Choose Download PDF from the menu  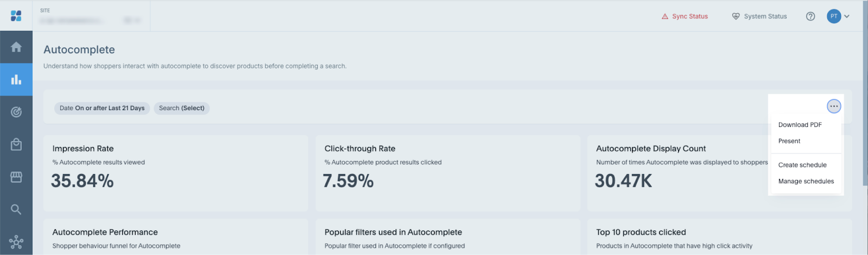pos(800,125)
